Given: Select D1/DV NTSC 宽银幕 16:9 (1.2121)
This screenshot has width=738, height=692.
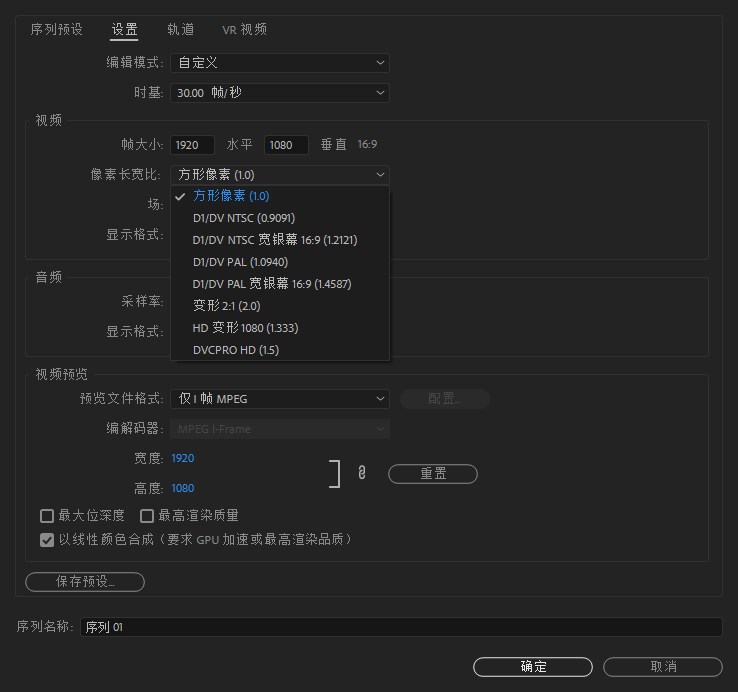Looking at the screenshot, I should click(280, 240).
